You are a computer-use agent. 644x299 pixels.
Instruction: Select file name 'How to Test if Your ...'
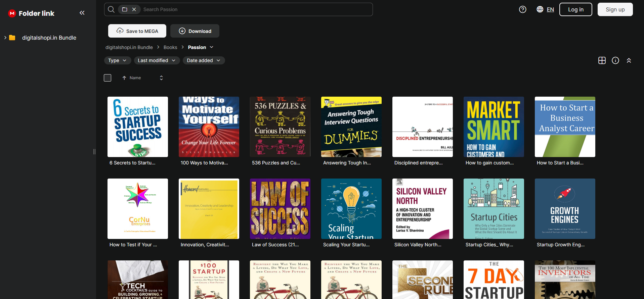coord(133,245)
